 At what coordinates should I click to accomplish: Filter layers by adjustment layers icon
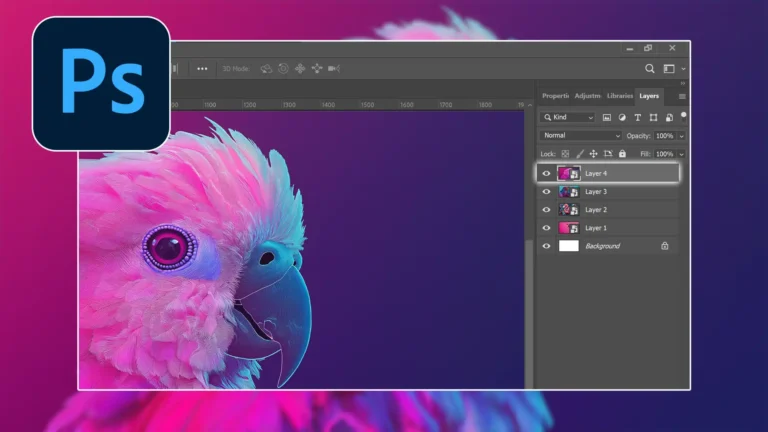622,118
